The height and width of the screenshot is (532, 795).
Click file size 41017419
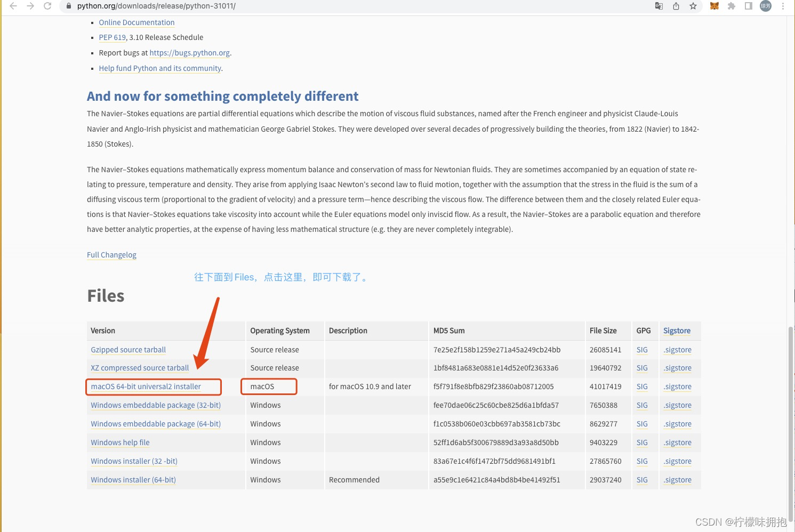[606, 386]
